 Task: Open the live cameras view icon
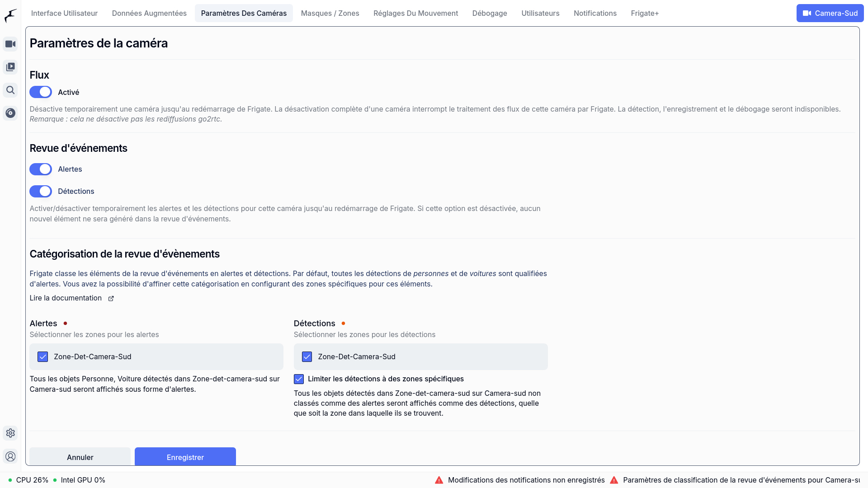coord(10,44)
